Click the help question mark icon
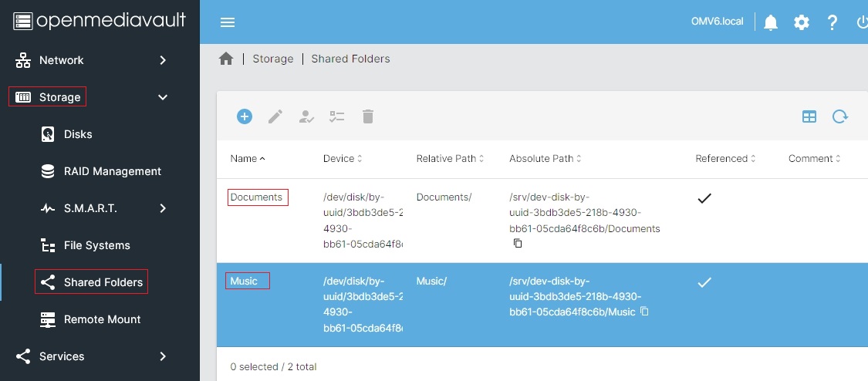868x381 pixels. point(833,22)
